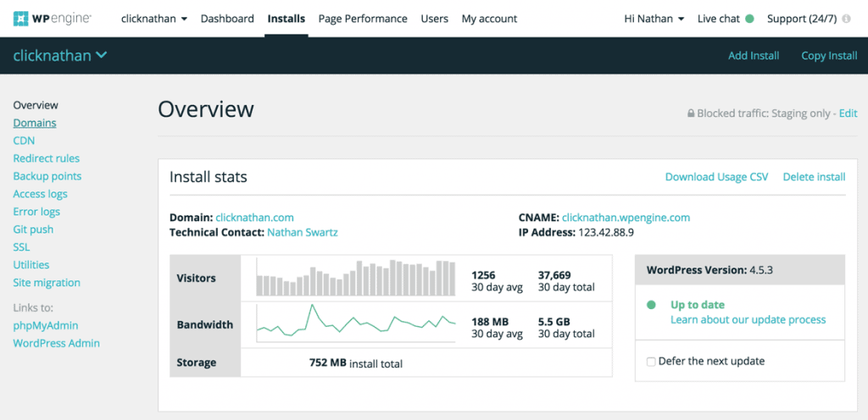Screen dimensions: 868x420
Task: Open the phpMyAdmin link
Action: tap(46, 325)
